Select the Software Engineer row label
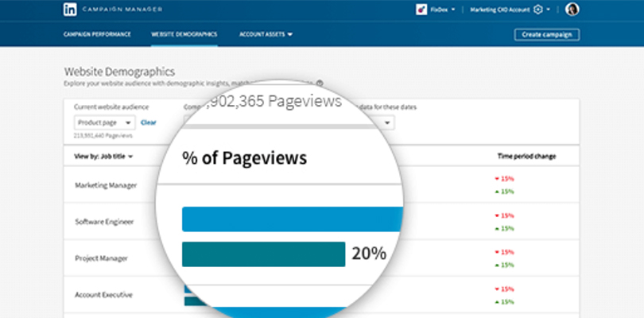 104,222
